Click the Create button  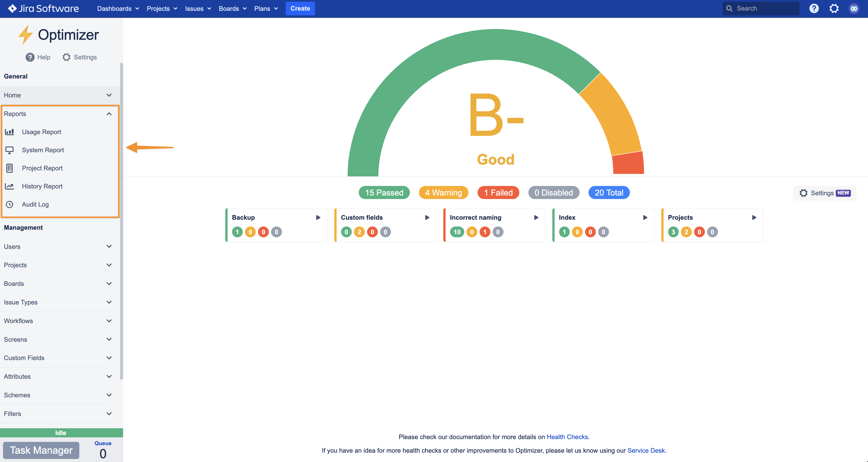tap(300, 8)
